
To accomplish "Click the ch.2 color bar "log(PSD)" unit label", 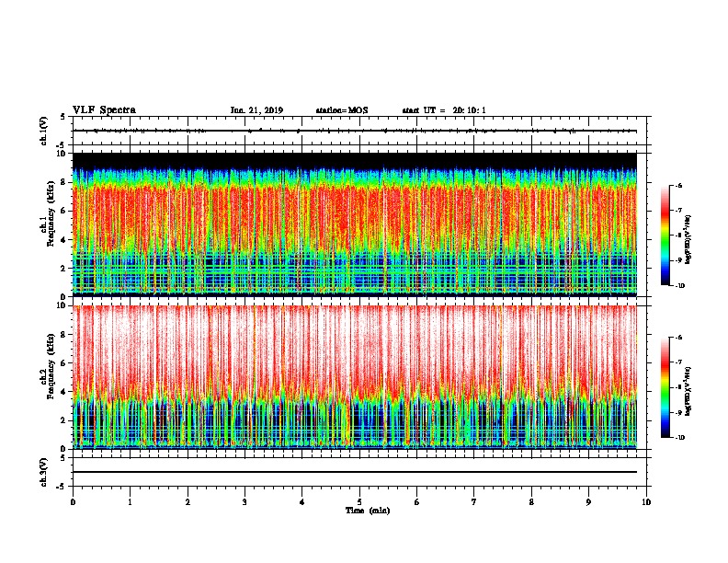I will [x=688, y=391].
